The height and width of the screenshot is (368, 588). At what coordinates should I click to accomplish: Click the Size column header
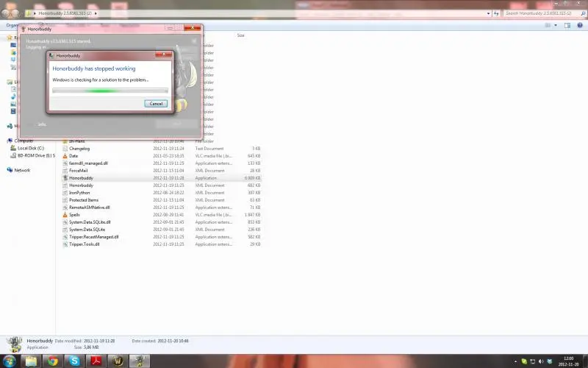(x=240, y=35)
